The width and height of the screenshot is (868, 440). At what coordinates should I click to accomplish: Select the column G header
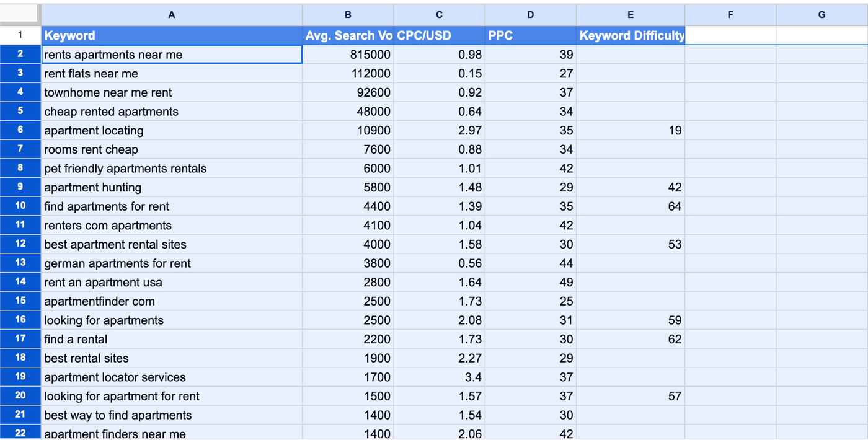821,14
